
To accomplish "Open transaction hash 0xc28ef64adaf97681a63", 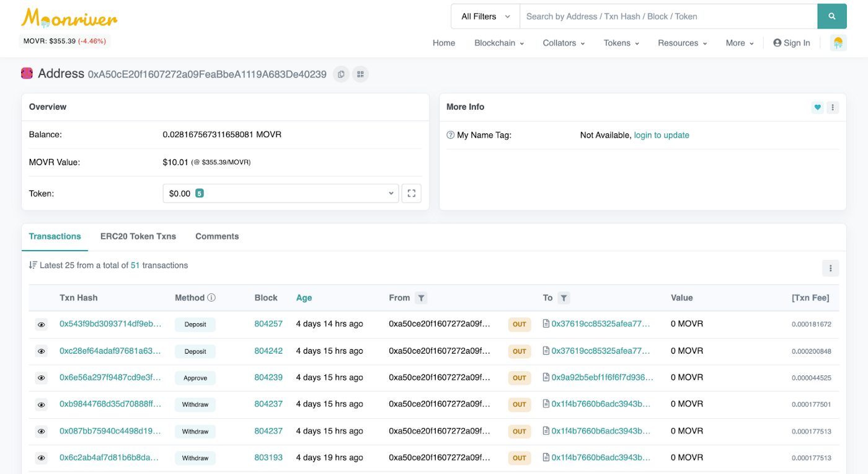I will [x=110, y=351].
